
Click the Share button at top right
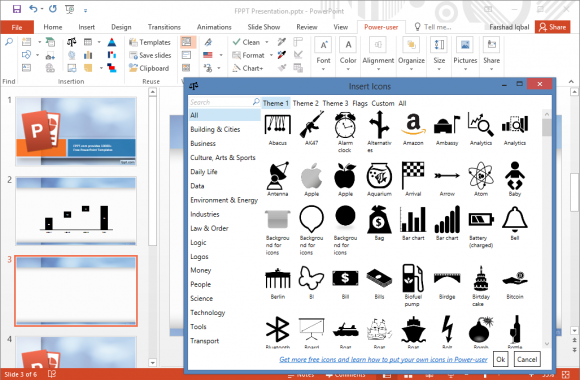pyautogui.click(x=553, y=27)
